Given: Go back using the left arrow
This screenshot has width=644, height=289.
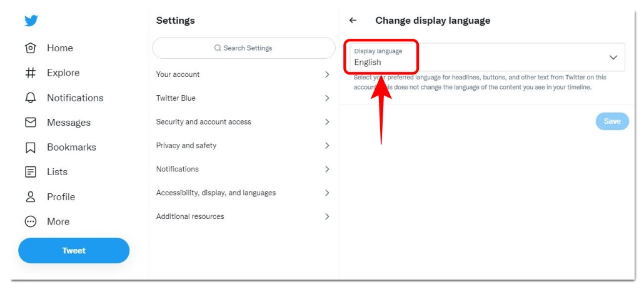Looking at the screenshot, I should (353, 21).
